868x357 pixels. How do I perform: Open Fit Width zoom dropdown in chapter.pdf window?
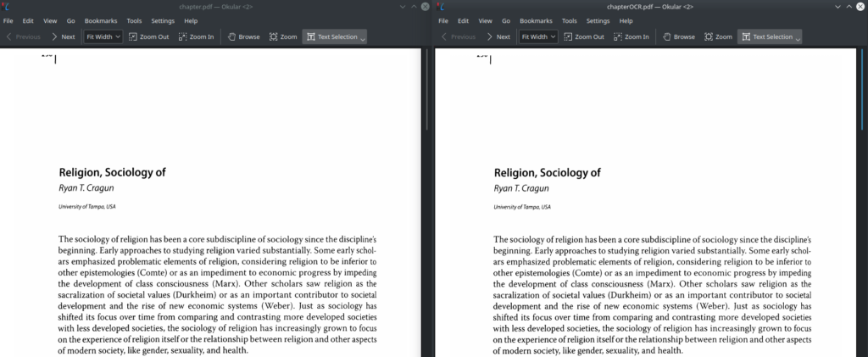coord(103,37)
